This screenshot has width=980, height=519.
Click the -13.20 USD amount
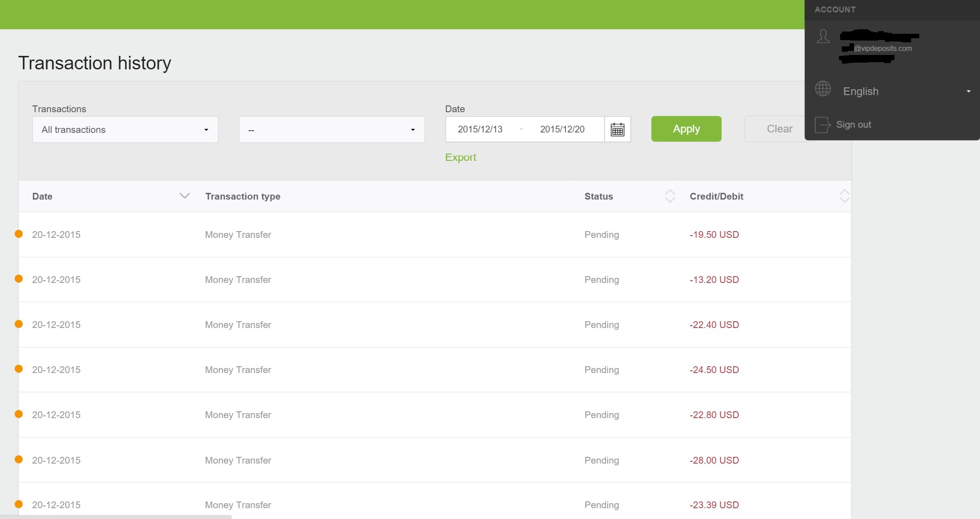(714, 280)
